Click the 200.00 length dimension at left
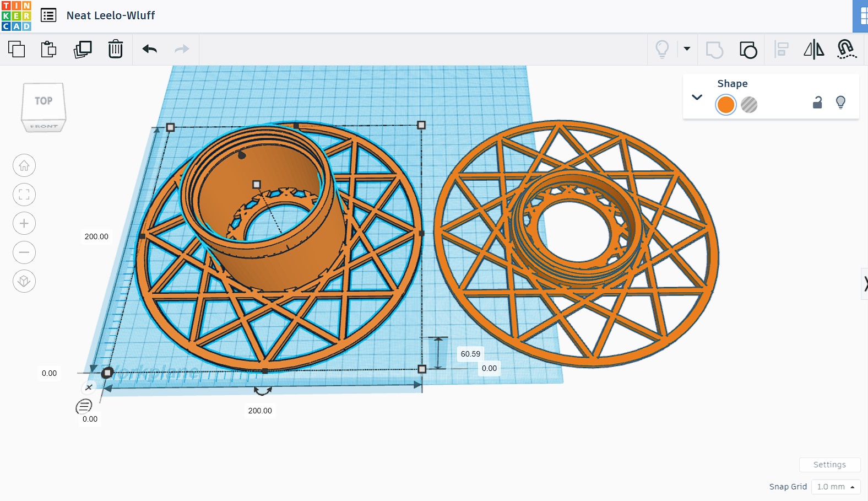This screenshot has width=868, height=501. coord(96,236)
